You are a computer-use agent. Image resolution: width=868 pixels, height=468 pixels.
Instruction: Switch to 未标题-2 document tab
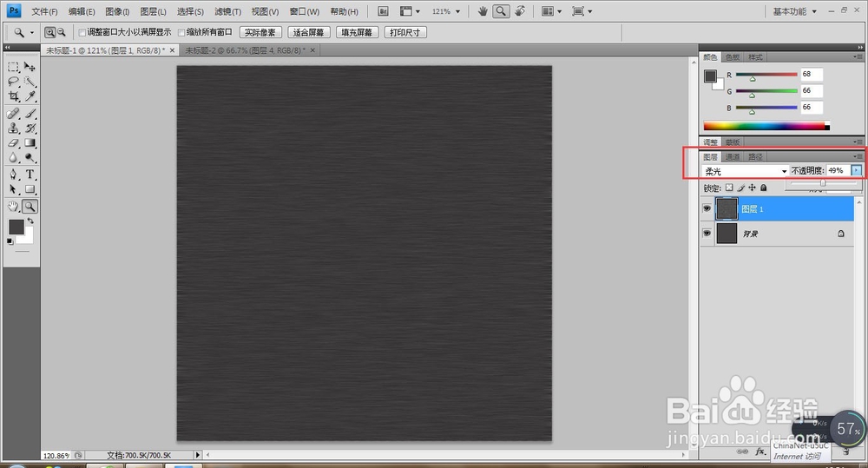245,50
